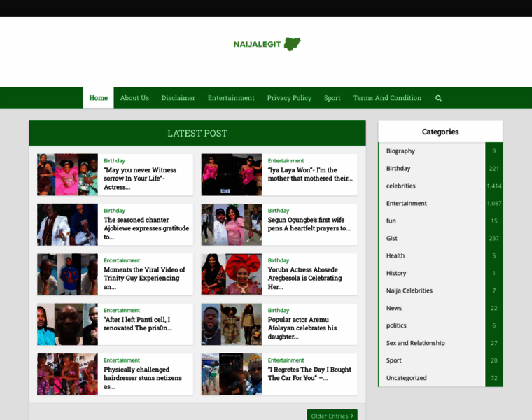
Task: Click the Older Entries button
Action: point(332,416)
